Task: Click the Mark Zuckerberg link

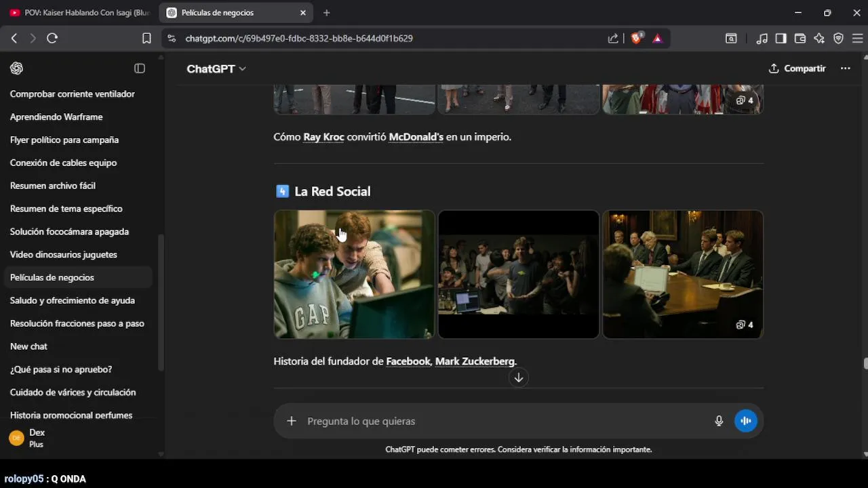Action: (475, 361)
